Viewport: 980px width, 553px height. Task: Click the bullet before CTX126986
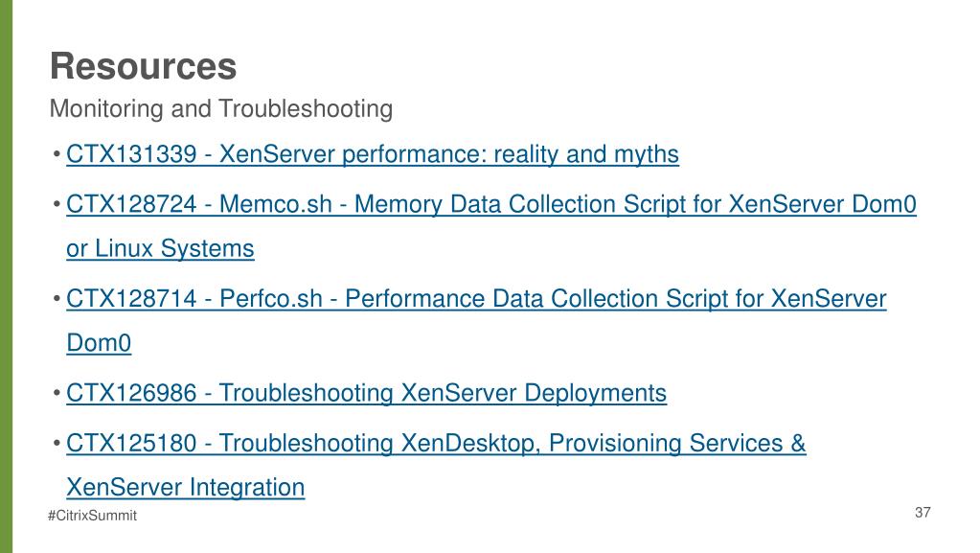57,392
